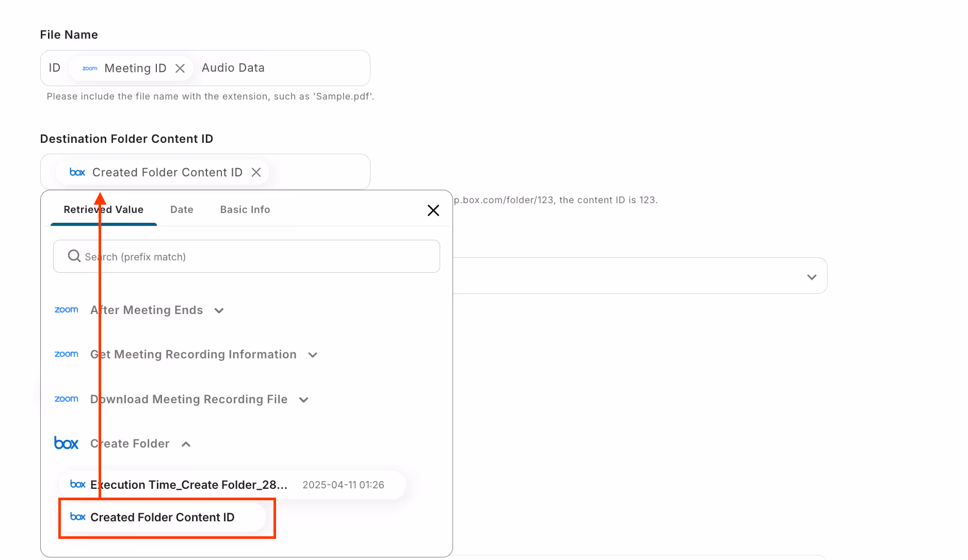Expand the Download Meeting Recording File section
968x560 pixels.
pos(304,400)
